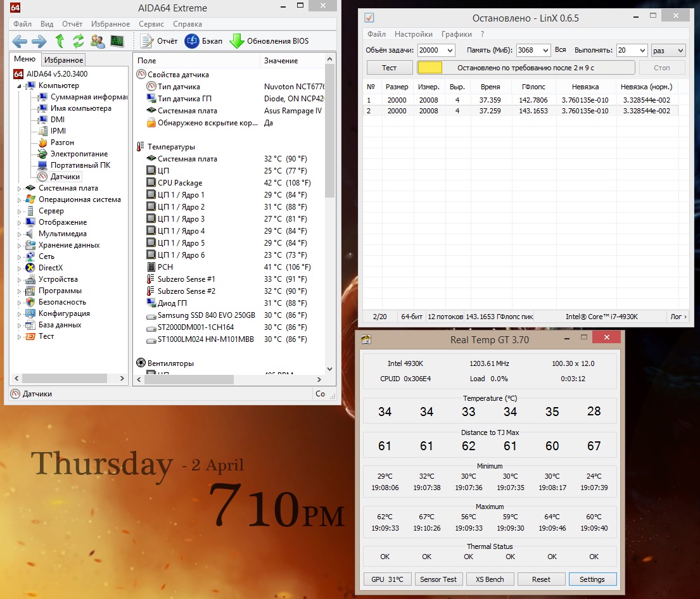Select Электропитание power tree item

tap(79, 153)
